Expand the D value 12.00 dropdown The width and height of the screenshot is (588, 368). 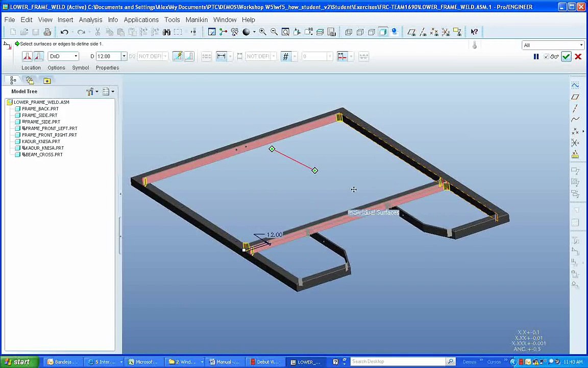pyautogui.click(x=124, y=56)
